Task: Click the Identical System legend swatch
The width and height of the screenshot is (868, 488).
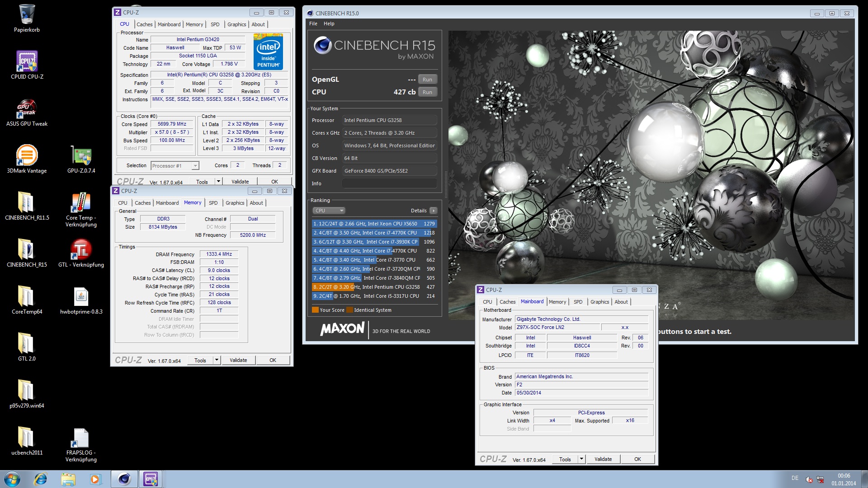Action: [x=349, y=310]
